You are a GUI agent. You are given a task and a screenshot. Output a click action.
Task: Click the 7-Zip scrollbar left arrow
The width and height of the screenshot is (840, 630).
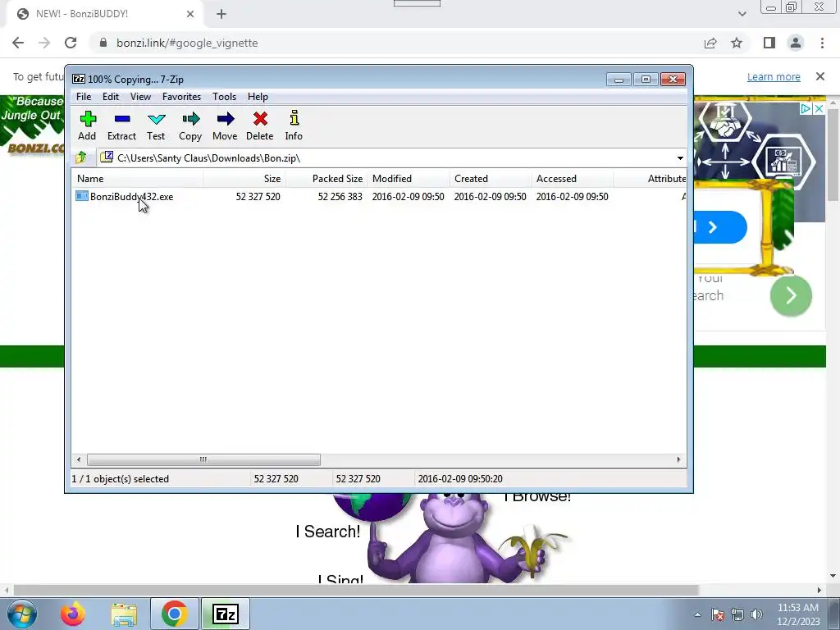click(x=79, y=459)
